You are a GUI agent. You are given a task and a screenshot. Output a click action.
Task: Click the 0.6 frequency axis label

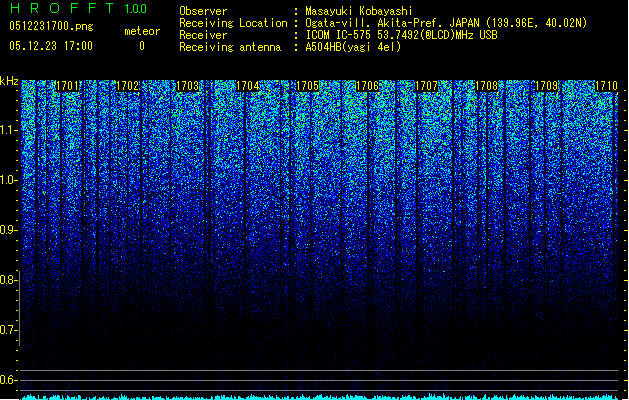(x=8, y=380)
